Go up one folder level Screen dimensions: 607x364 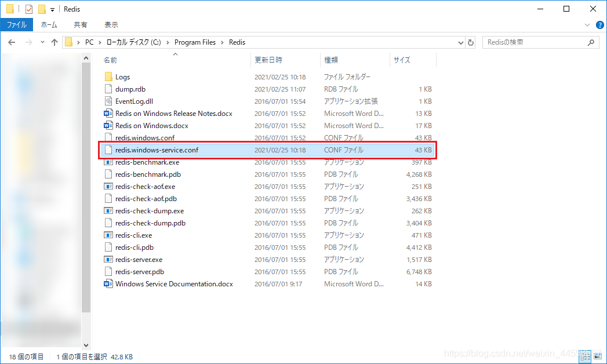coord(54,42)
